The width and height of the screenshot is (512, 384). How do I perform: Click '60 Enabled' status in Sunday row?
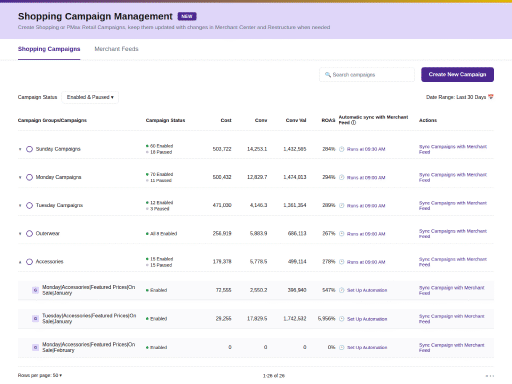coord(161,146)
